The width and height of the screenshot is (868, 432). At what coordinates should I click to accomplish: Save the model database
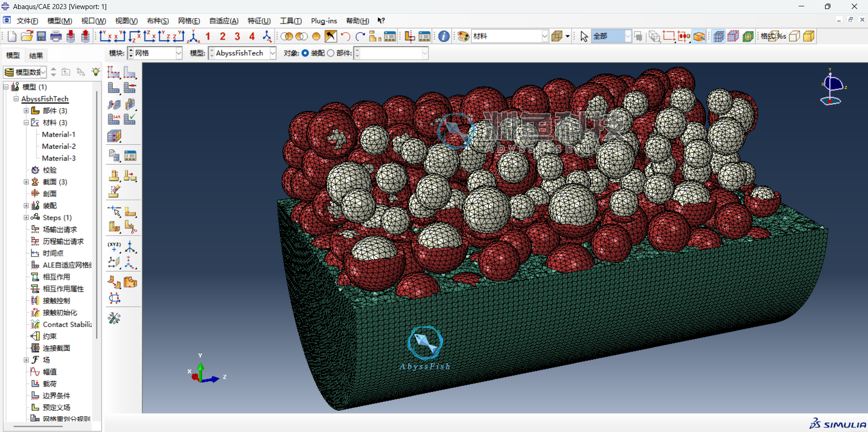coord(41,36)
